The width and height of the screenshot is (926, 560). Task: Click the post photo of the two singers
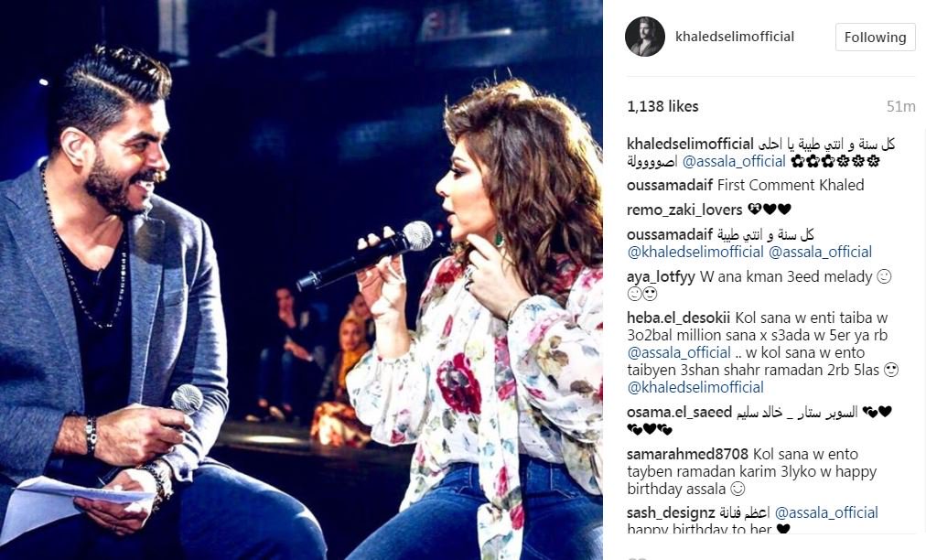[301, 280]
